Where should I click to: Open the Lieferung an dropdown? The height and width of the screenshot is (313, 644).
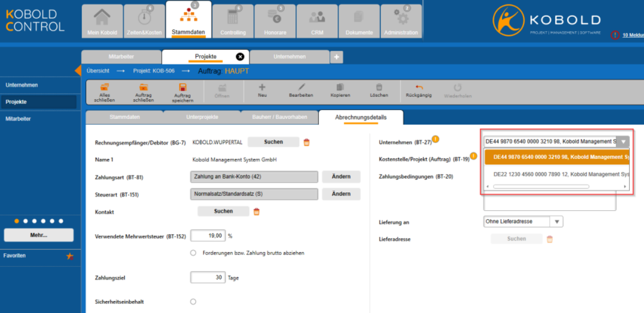point(524,222)
